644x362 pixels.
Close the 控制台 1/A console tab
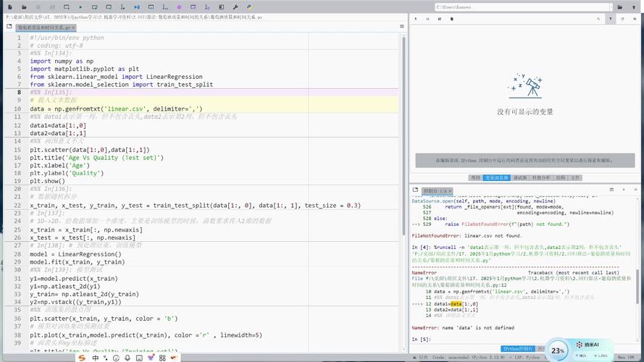450,191
